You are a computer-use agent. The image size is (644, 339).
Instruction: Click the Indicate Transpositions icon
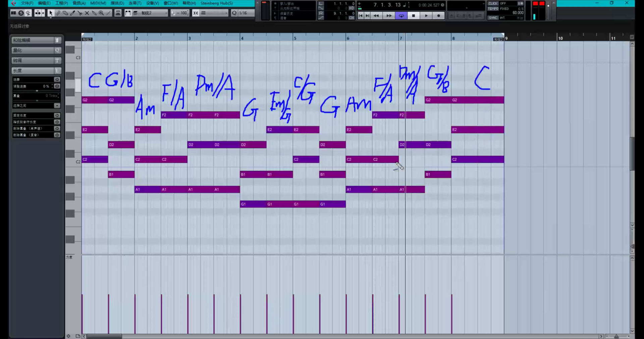(x=118, y=13)
